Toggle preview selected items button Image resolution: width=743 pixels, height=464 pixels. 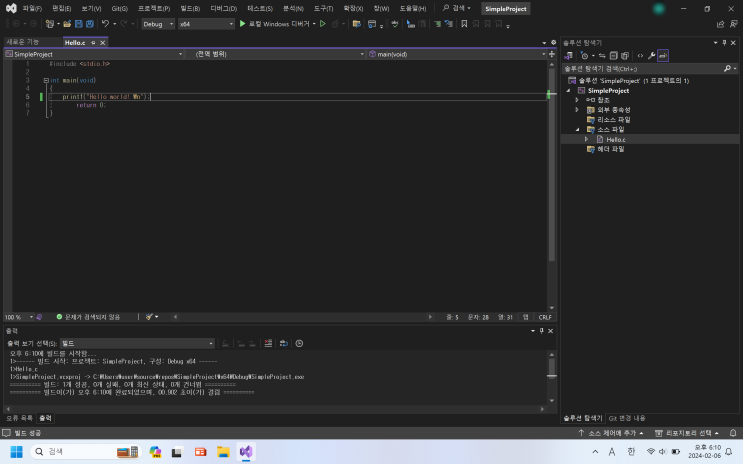[x=663, y=55]
